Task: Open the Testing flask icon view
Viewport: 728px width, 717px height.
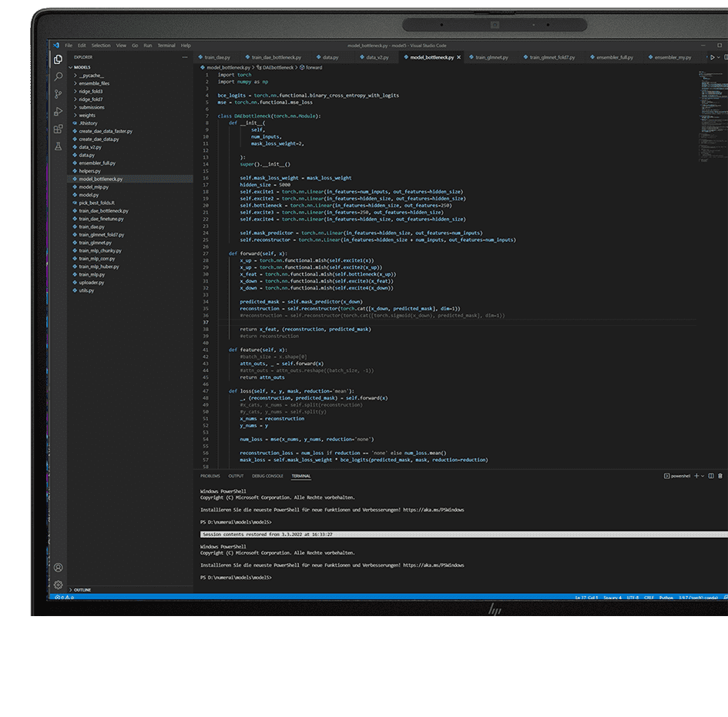Action: [x=59, y=146]
